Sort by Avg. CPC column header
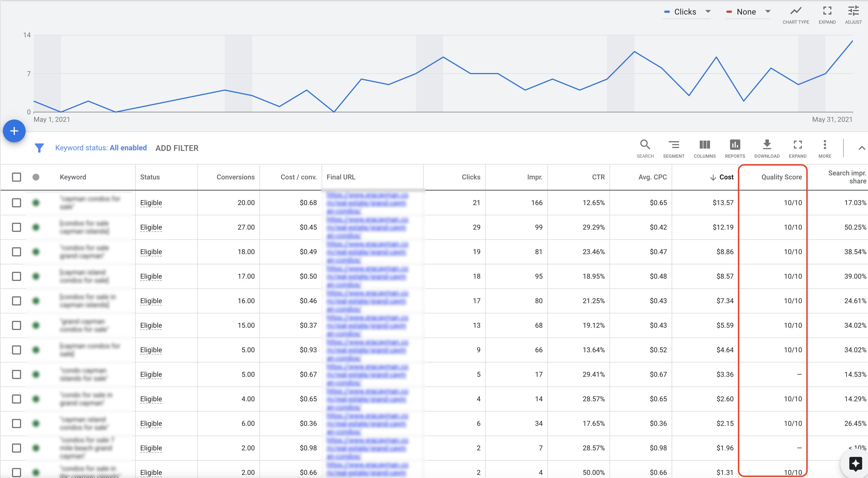This screenshot has height=478, width=868. coord(652,177)
